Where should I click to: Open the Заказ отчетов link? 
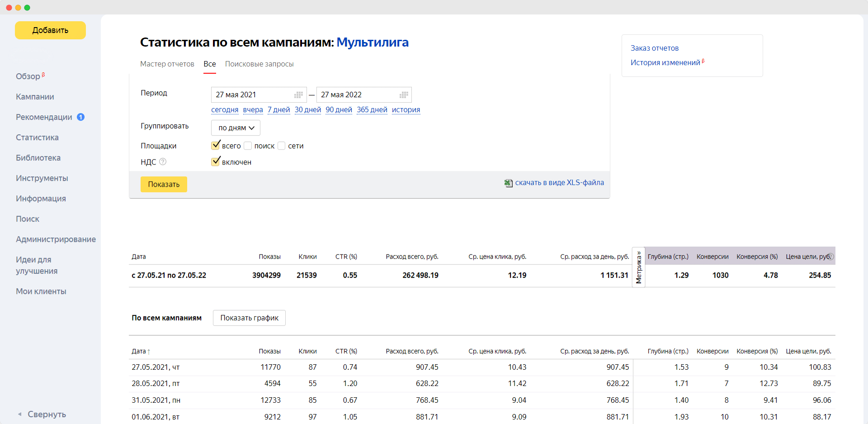coord(654,48)
